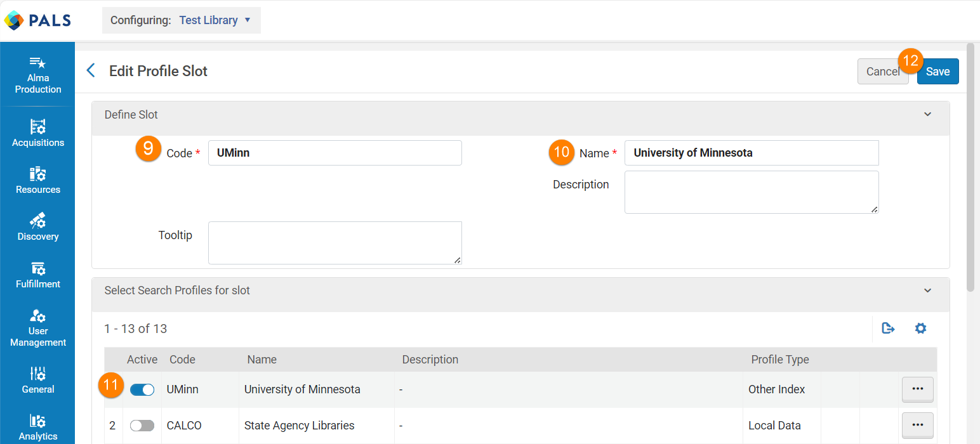Open Acquisitions configuration icon
980x444 pixels.
click(x=37, y=126)
